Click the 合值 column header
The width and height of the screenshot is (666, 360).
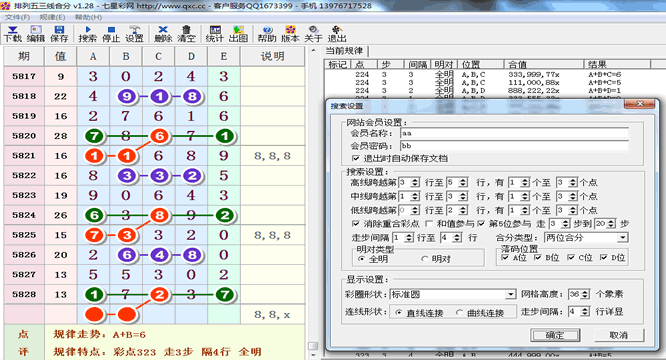click(545, 65)
